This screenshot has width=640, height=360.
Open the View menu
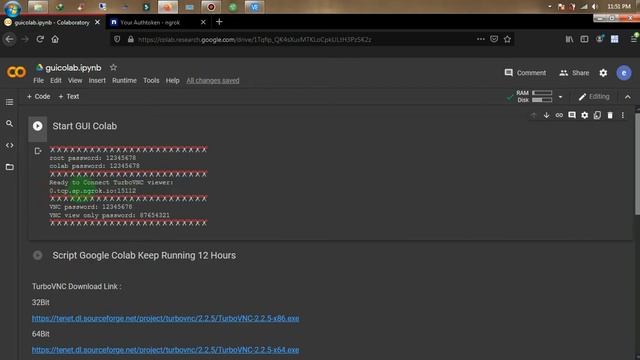click(x=75, y=80)
